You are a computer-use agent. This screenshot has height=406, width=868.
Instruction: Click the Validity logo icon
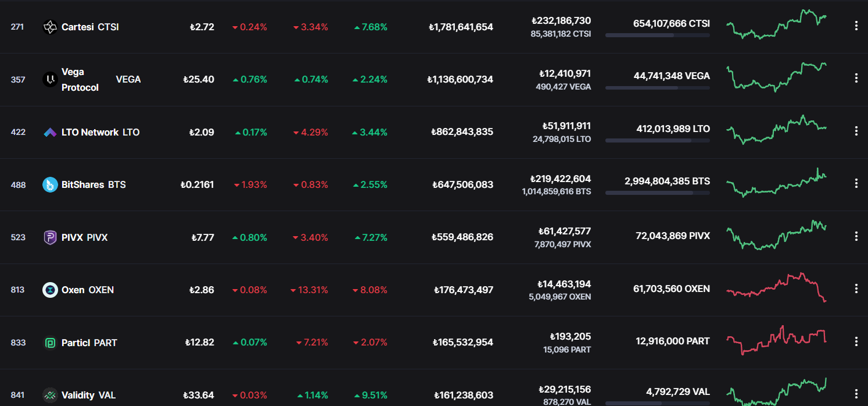pyautogui.click(x=51, y=395)
